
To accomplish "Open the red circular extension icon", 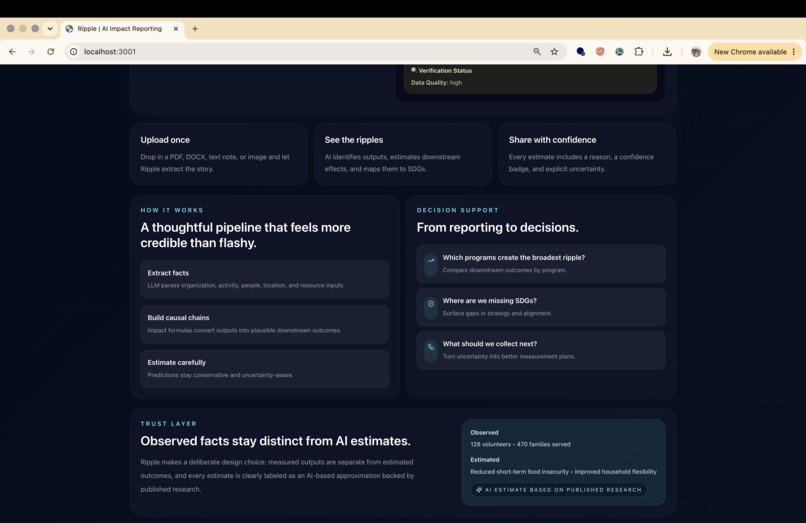I will (600, 51).
